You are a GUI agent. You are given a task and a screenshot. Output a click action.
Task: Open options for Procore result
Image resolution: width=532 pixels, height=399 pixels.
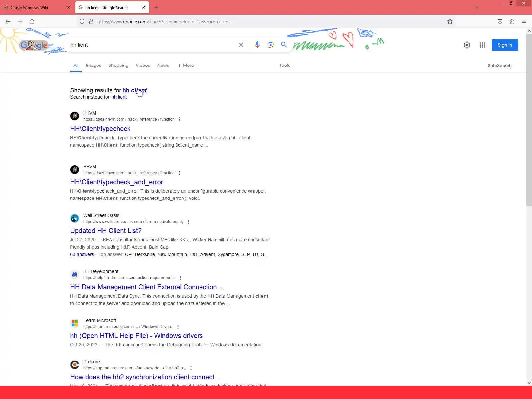(191, 368)
